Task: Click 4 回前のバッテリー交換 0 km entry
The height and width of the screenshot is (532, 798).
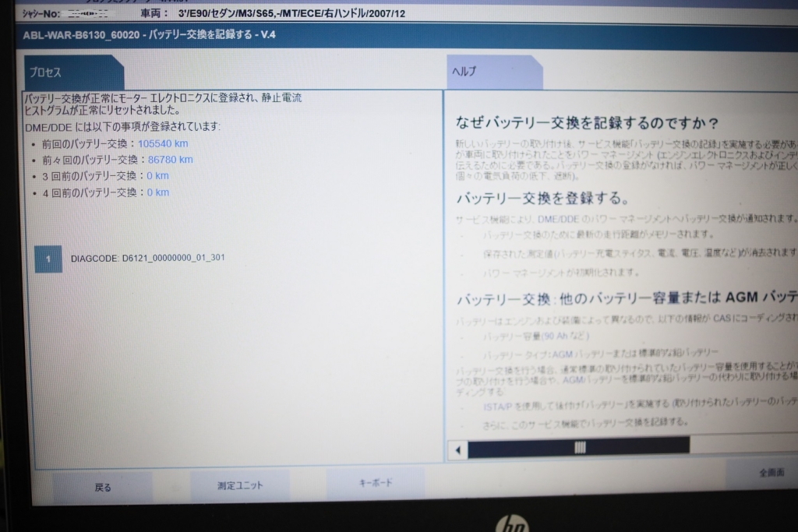Action: coord(105,192)
